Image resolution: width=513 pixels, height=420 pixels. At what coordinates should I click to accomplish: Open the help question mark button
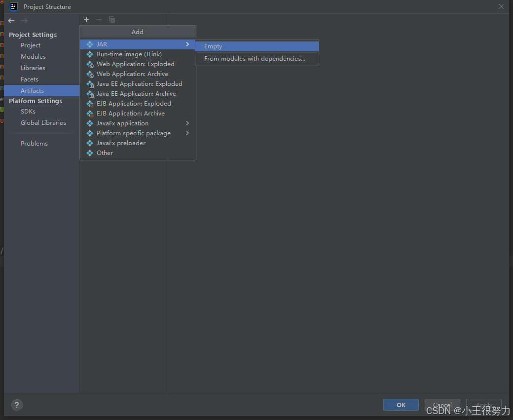(x=17, y=405)
